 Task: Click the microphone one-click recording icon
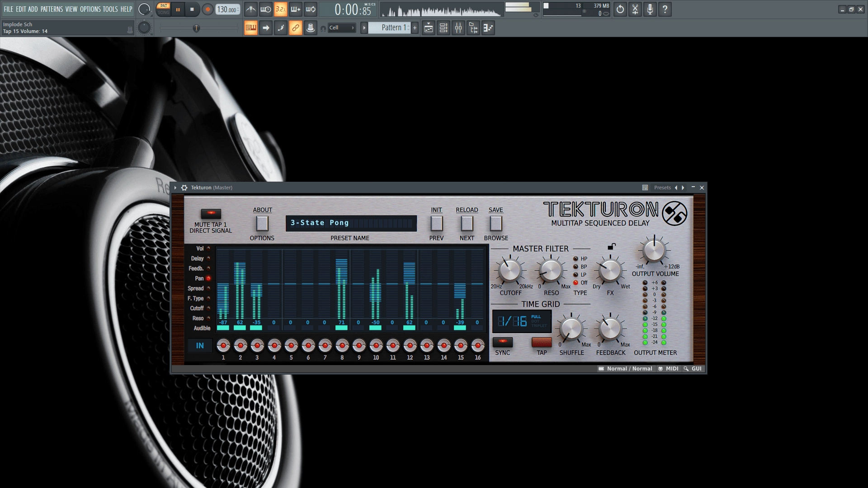(x=650, y=9)
